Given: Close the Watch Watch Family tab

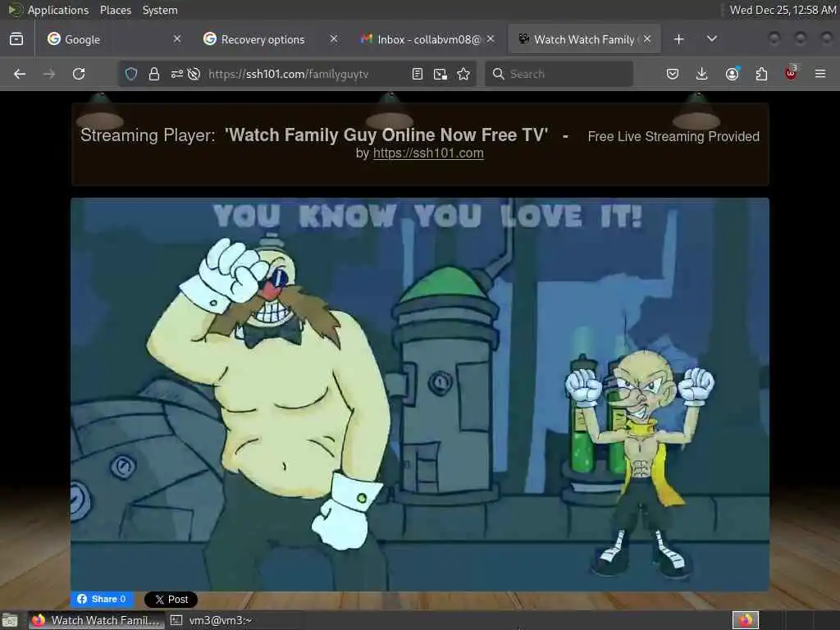Looking at the screenshot, I should click(x=647, y=39).
